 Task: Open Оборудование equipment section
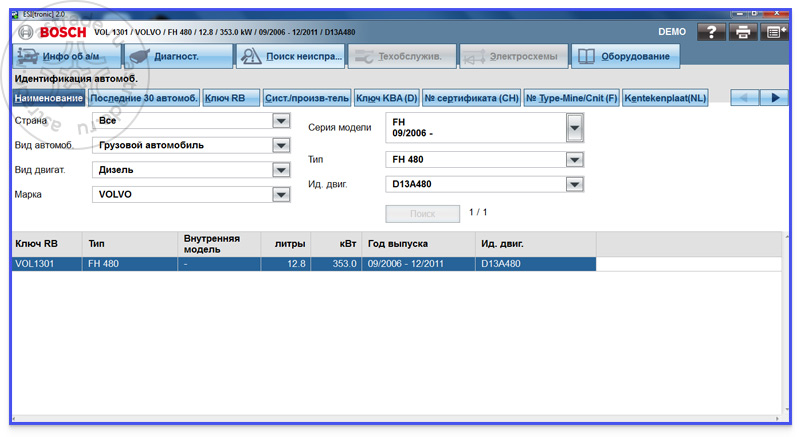[x=625, y=56]
